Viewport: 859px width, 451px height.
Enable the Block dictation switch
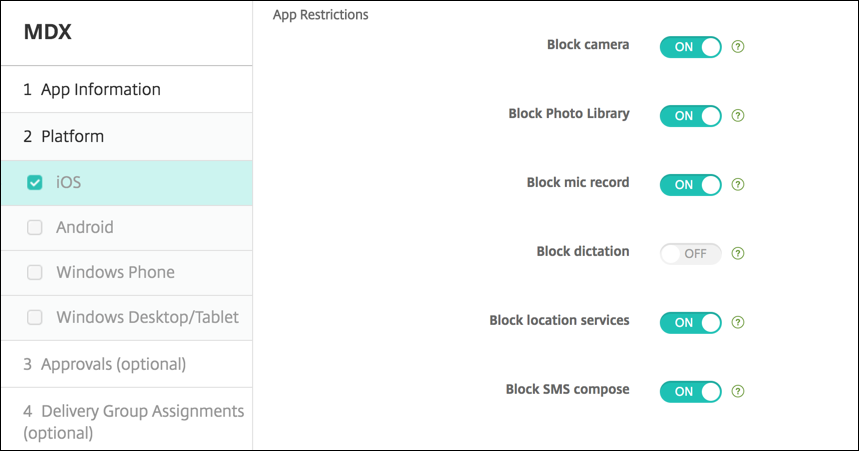[690, 253]
